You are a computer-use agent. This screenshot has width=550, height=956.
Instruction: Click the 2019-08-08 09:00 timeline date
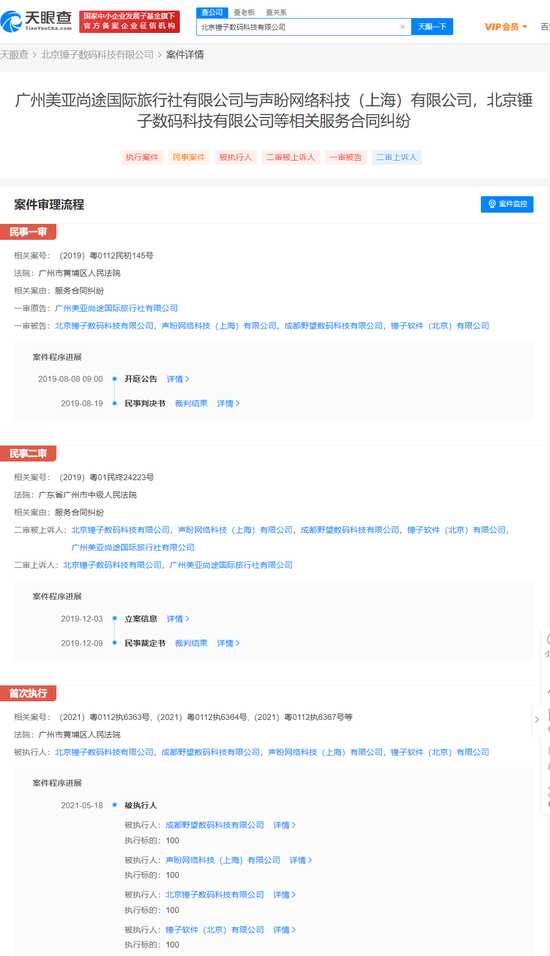click(71, 379)
